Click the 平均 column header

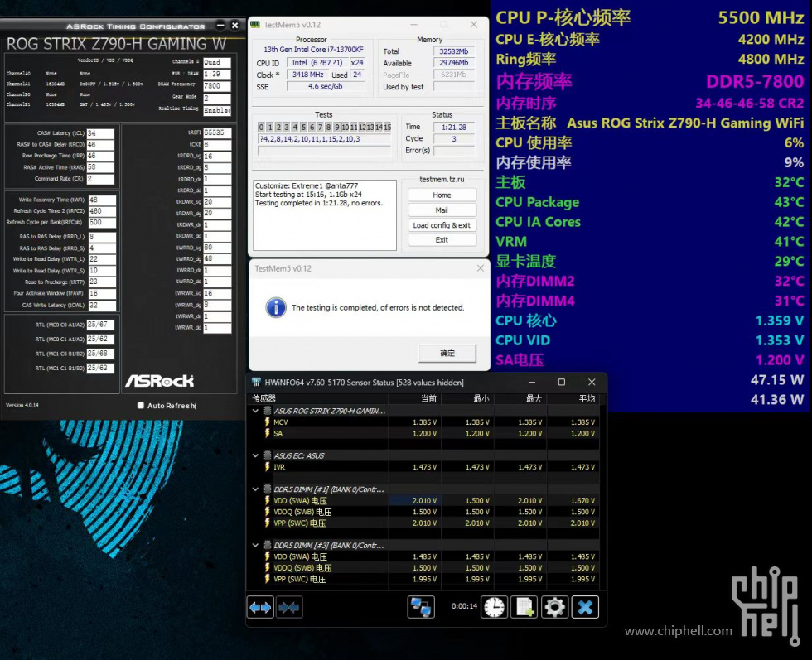point(573,398)
